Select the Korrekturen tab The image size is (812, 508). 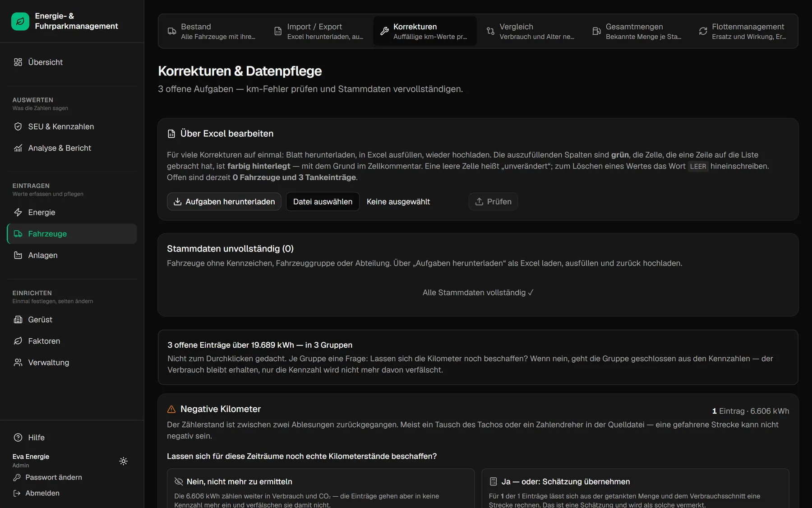(425, 31)
